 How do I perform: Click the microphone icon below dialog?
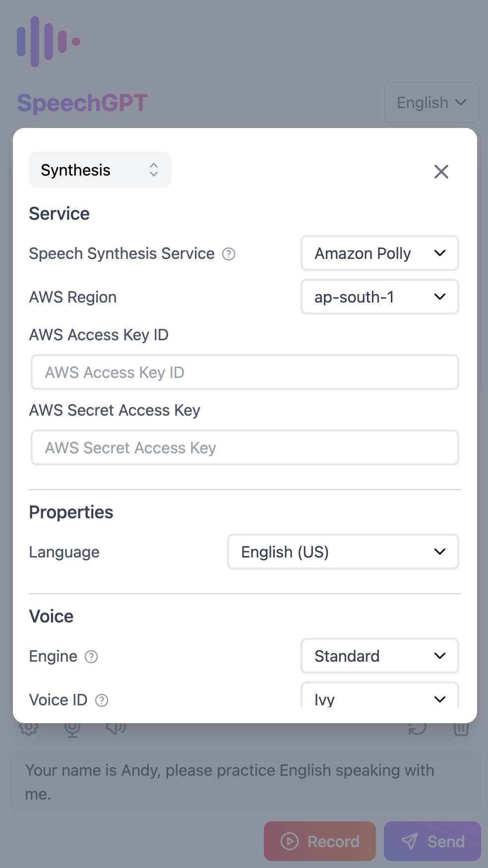pyautogui.click(x=72, y=728)
